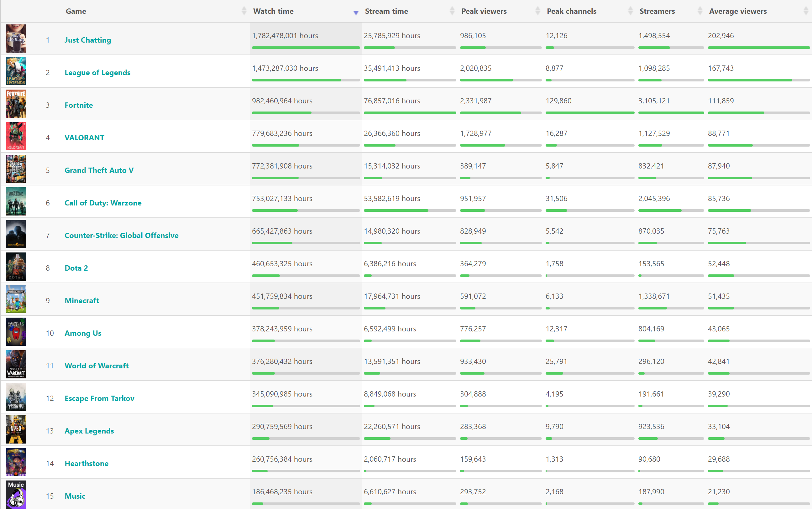The height and width of the screenshot is (509, 812).
Task: Open the Minecraft game link
Action: coord(82,301)
